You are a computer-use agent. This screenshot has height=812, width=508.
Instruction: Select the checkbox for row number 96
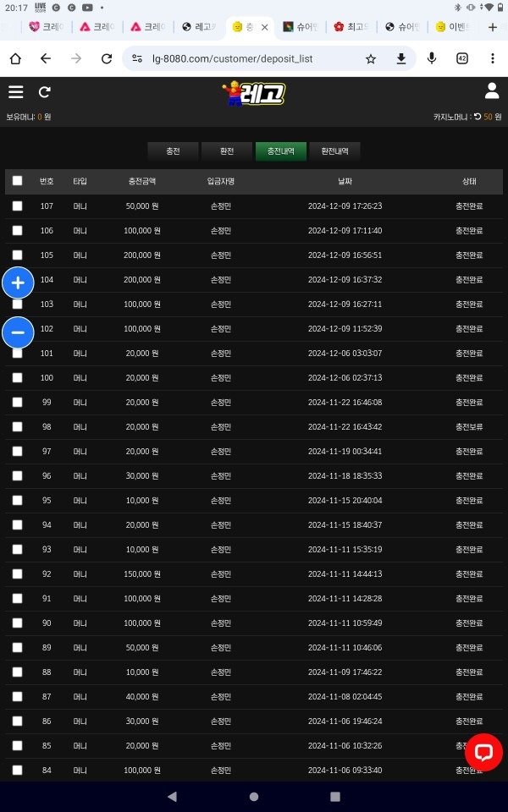[17, 475]
